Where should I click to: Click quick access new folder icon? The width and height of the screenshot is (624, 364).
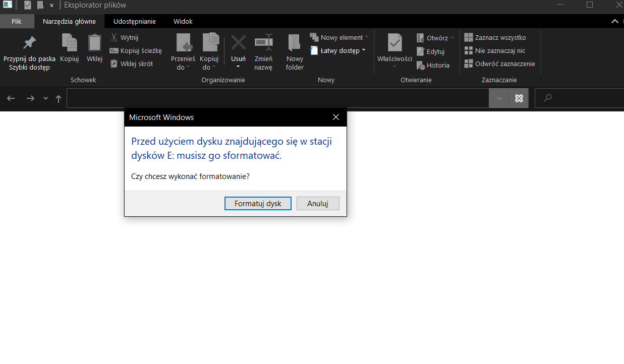point(40,5)
